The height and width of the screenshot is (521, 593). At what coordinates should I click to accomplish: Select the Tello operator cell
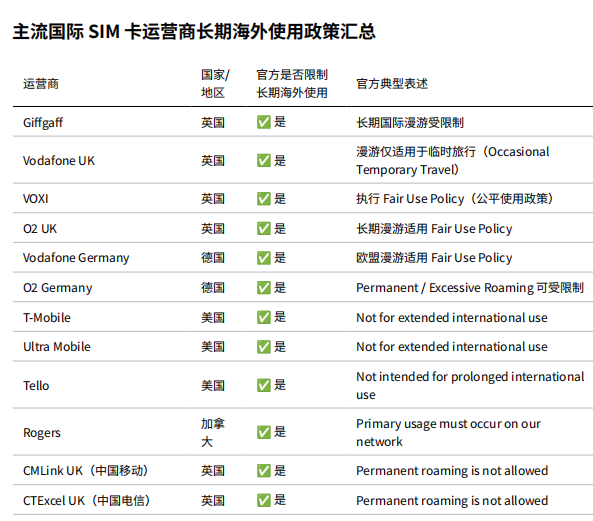36,386
